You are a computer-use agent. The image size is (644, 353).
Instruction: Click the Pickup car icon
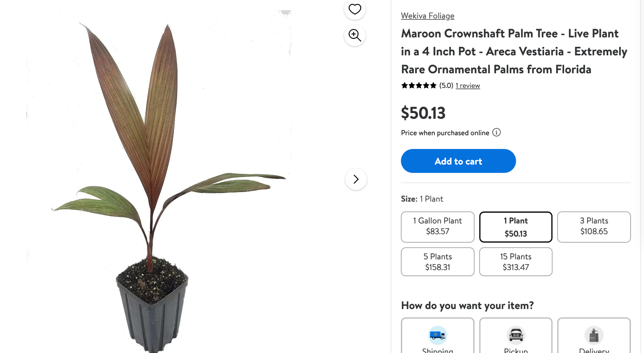tap(516, 335)
